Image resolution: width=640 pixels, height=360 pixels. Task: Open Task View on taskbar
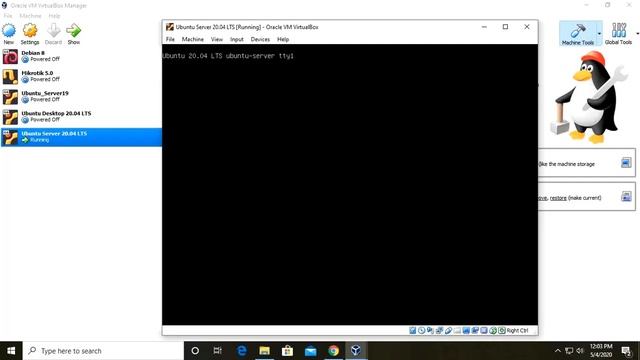(x=218, y=351)
